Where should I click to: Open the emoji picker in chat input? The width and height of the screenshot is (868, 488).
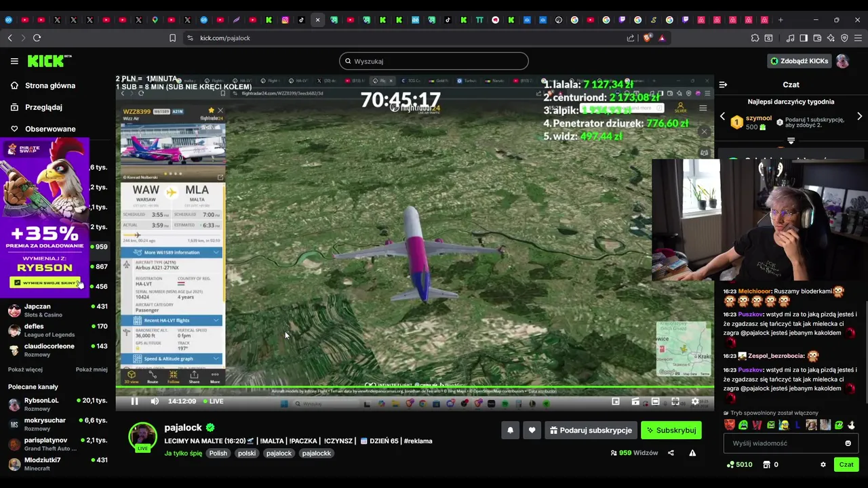click(848, 443)
